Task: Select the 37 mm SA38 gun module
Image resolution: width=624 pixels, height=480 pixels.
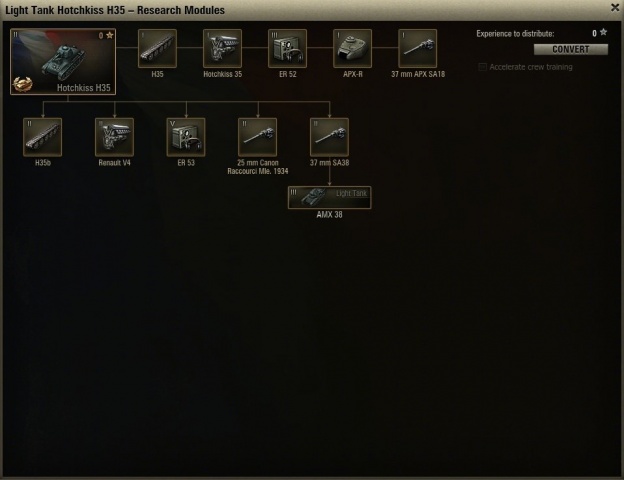Action: 330,137
